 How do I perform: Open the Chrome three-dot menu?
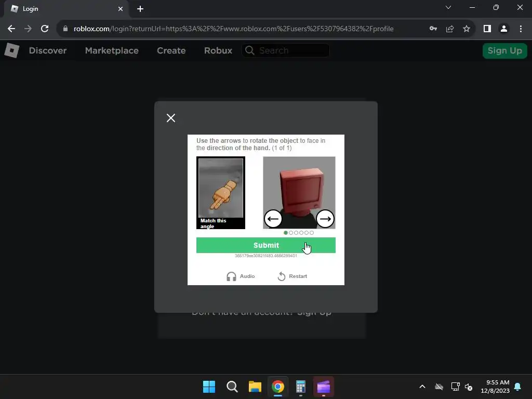[521, 29]
